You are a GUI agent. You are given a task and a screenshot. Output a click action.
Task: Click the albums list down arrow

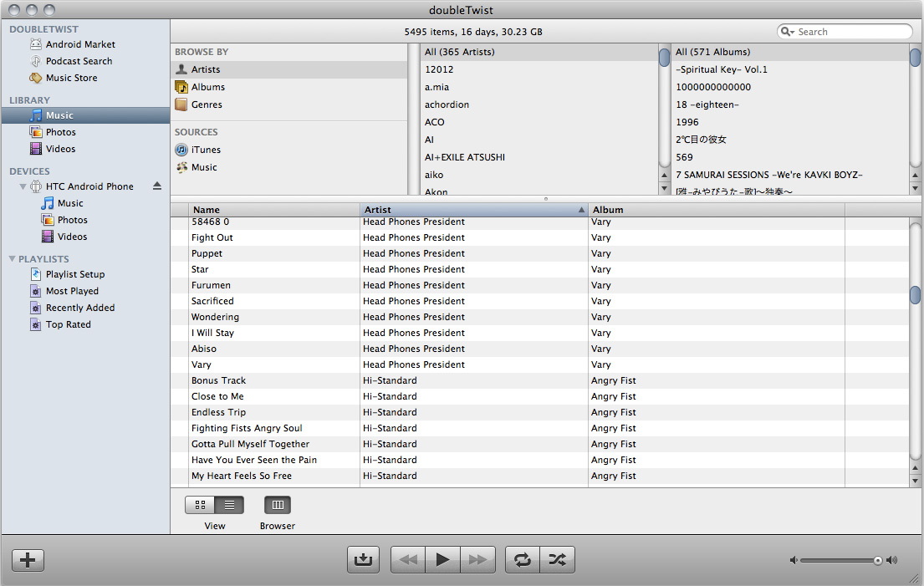915,188
